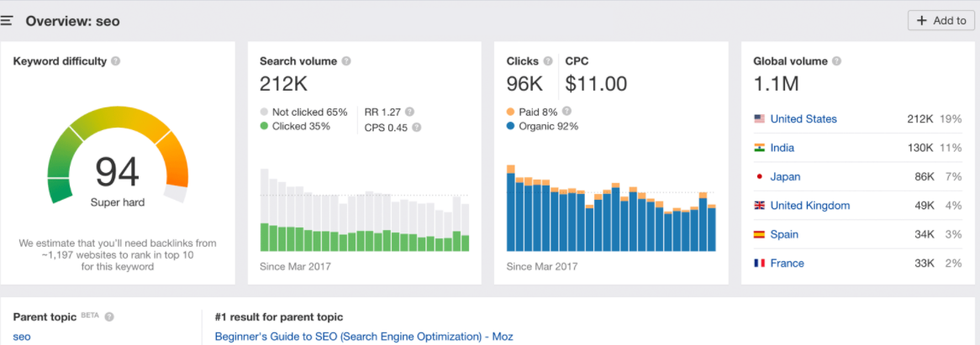Open Beginner's Guide to SEO Moz link
The height and width of the screenshot is (345, 980).
pyautogui.click(x=364, y=337)
